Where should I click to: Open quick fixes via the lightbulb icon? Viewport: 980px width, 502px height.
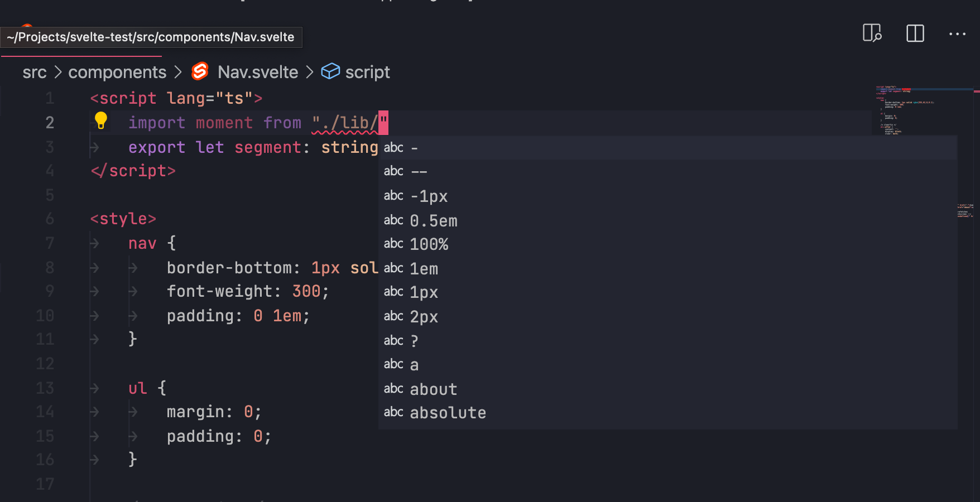[x=101, y=121]
